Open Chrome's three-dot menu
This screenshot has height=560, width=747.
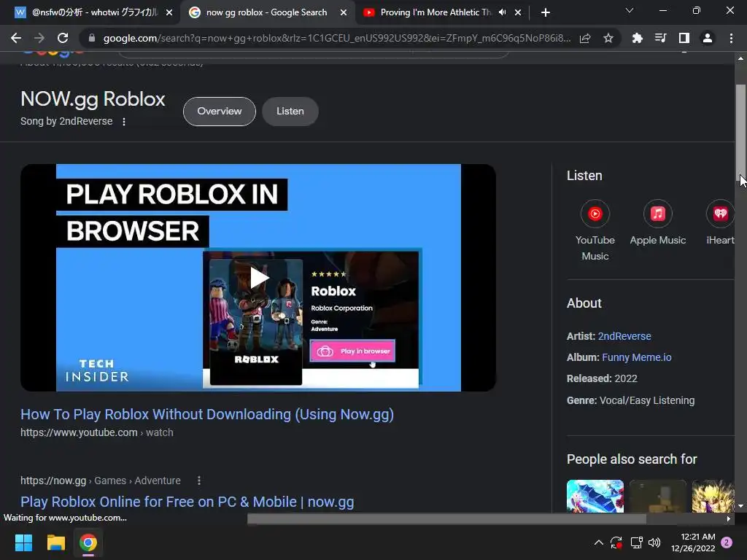(x=731, y=38)
